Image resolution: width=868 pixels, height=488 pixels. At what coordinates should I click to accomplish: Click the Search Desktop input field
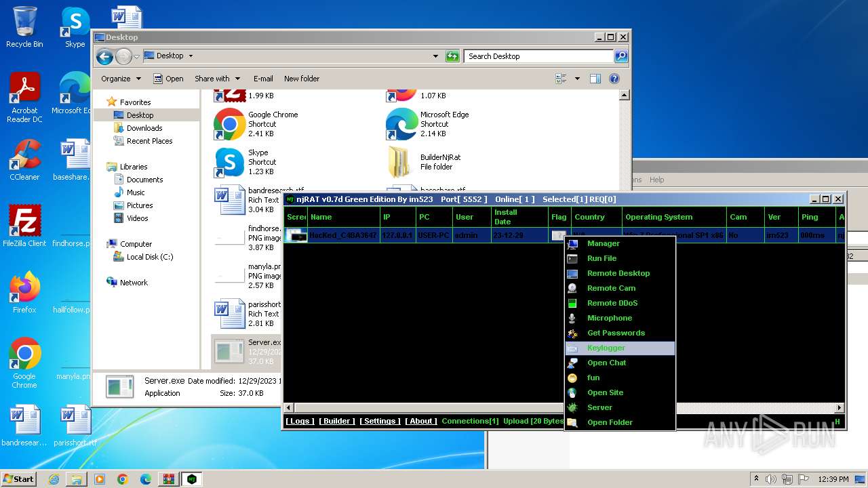539,56
